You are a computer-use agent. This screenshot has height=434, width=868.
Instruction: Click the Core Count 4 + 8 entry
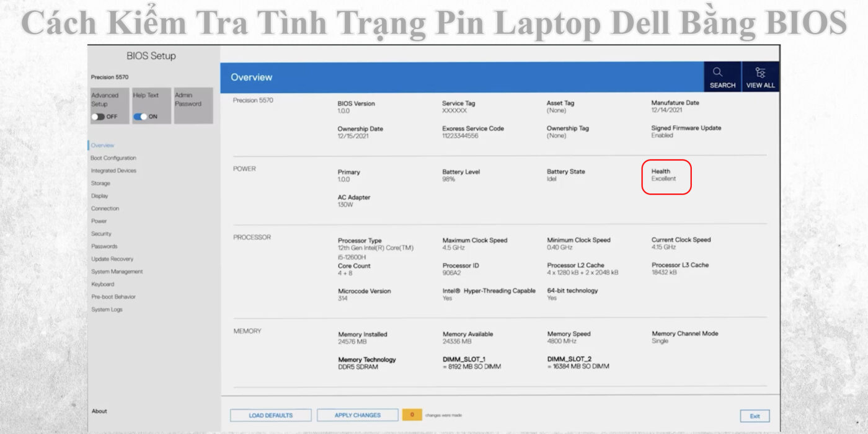pyautogui.click(x=354, y=269)
